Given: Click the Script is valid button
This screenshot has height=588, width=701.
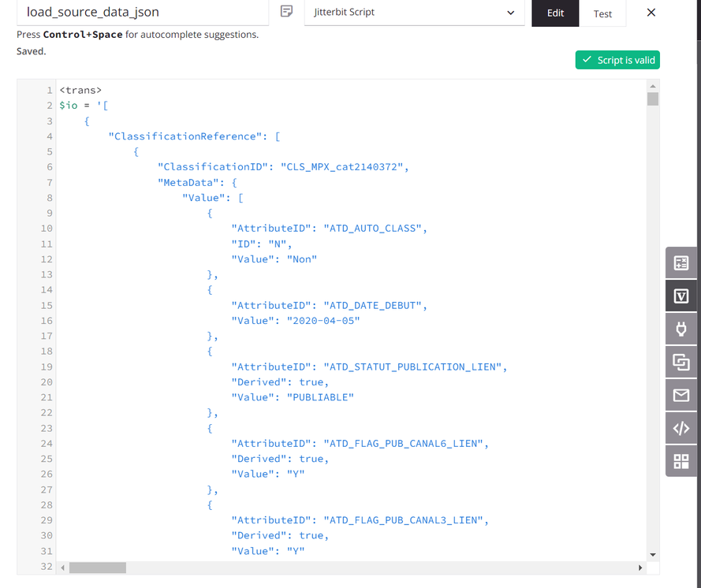Looking at the screenshot, I should pos(617,60).
